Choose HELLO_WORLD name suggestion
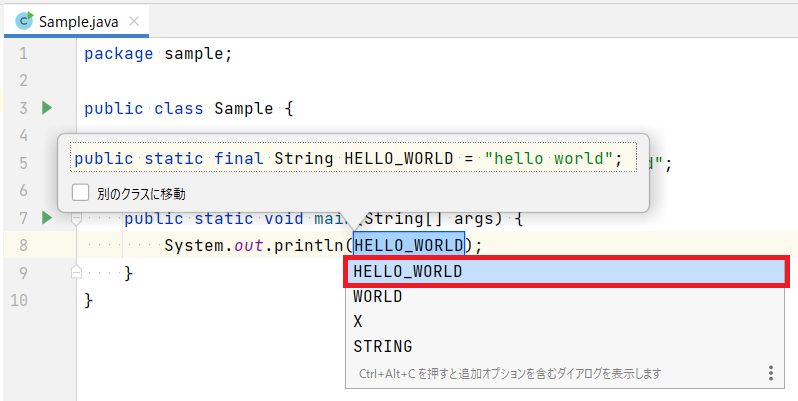Image resolution: width=798 pixels, height=401 pixels. point(567,271)
